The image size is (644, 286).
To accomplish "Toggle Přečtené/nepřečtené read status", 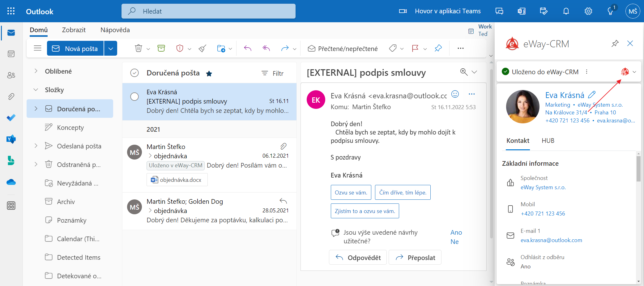I will click(x=343, y=49).
